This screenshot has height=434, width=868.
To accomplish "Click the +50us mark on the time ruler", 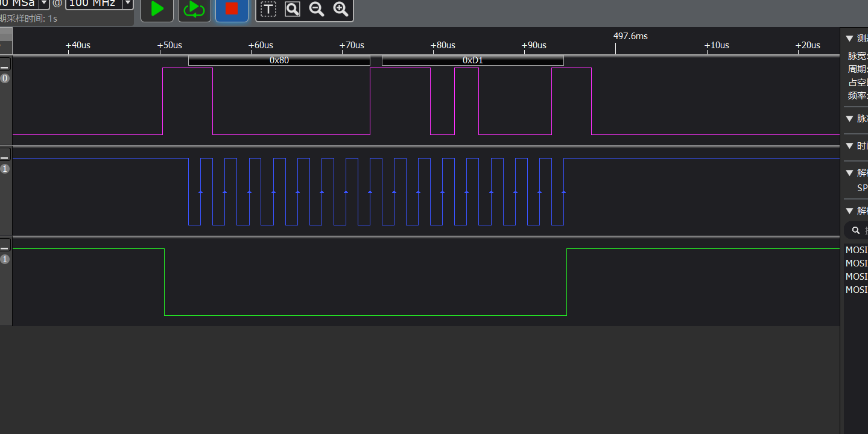I will [169, 45].
